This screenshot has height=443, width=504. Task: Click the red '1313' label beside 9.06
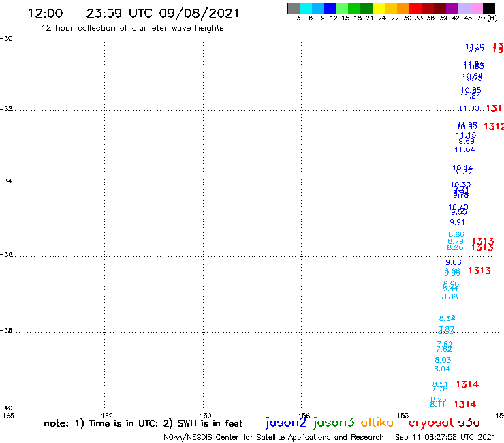pos(479,271)
